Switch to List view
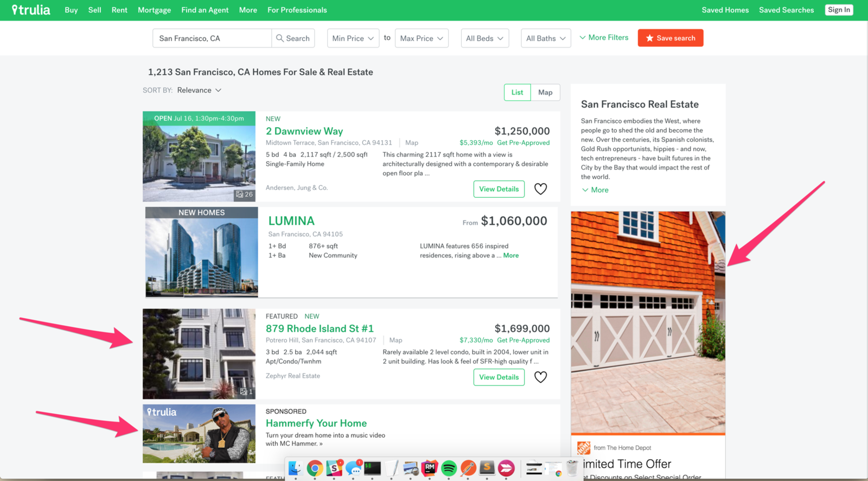868x481 pixels. (x=518, y=92)
